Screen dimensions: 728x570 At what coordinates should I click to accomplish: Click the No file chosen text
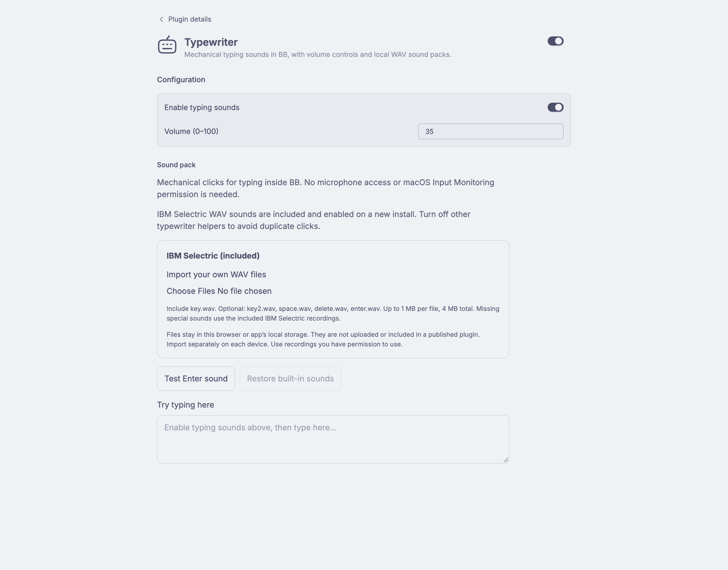tap(245, 291)
